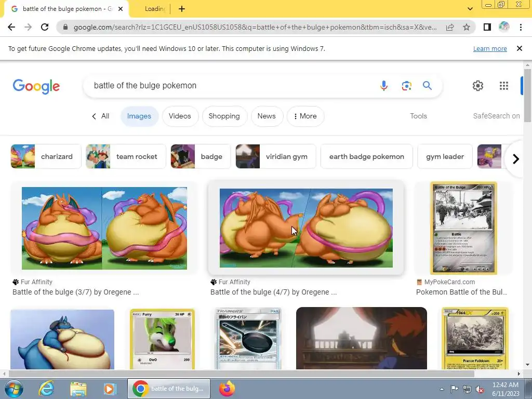
Task: Show more suggestion chips with right arrow
Action: (516, 159)
